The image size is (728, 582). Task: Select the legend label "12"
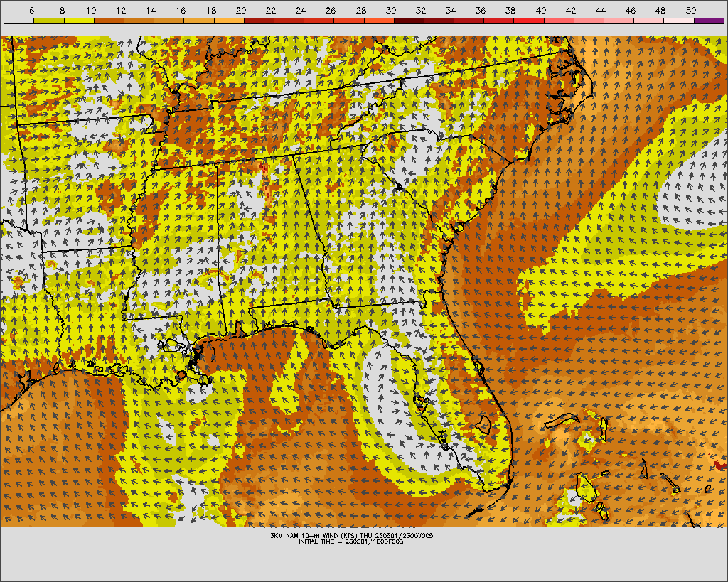tap(121, 10)
